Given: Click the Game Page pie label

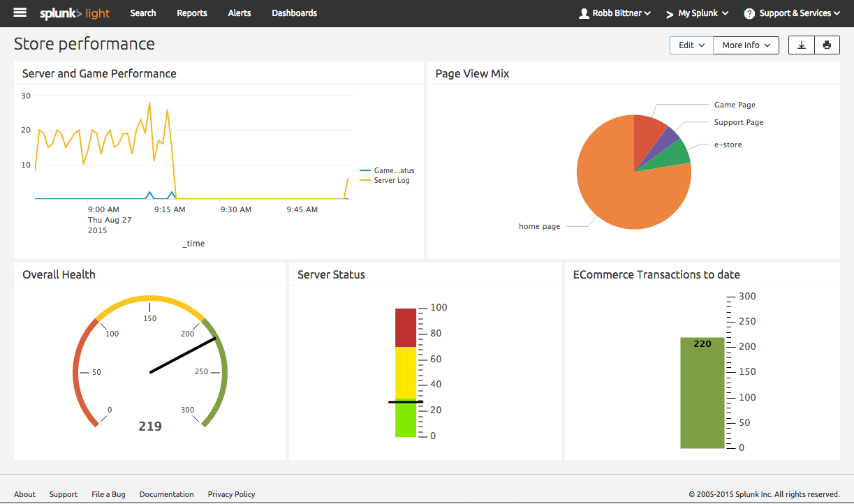Looking at the screenshot, I should pyautogui.click(x=735, y=105).
